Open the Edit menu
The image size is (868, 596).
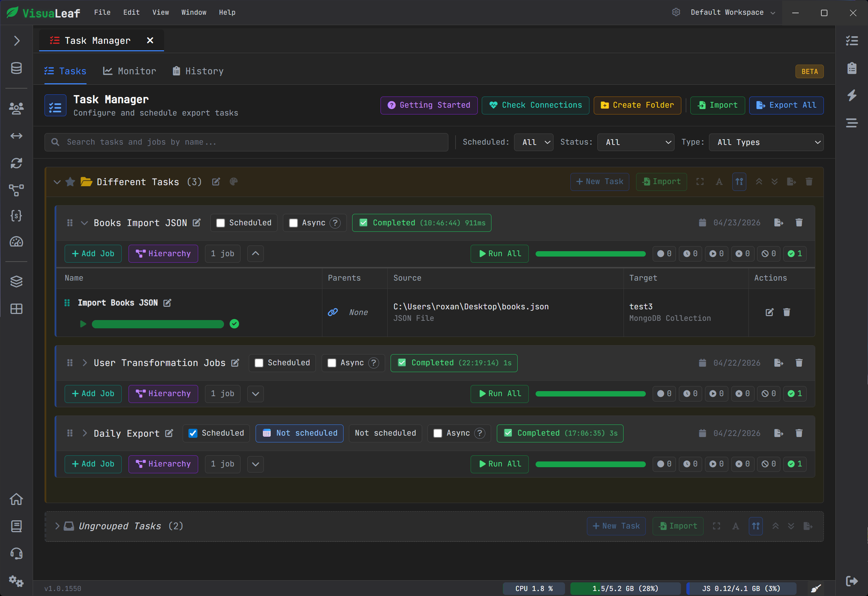point(131,12)
